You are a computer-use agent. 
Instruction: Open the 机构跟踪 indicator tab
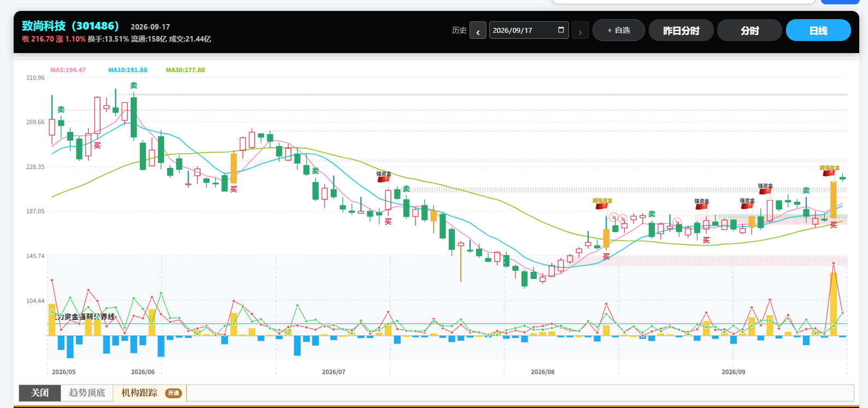[x=139, y=393]
